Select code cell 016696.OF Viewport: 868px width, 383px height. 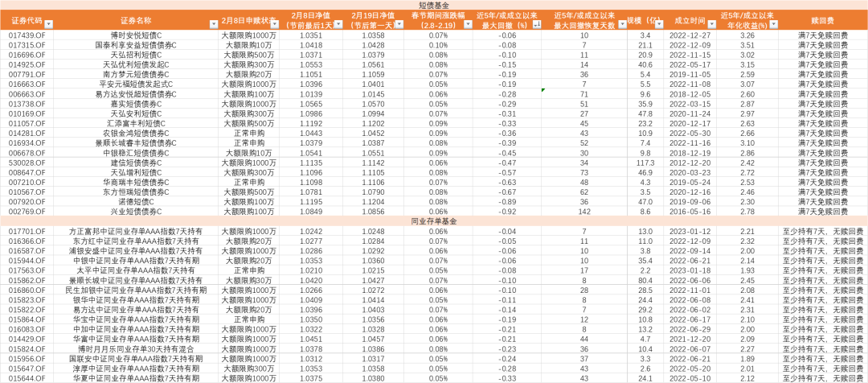[27, 55]
